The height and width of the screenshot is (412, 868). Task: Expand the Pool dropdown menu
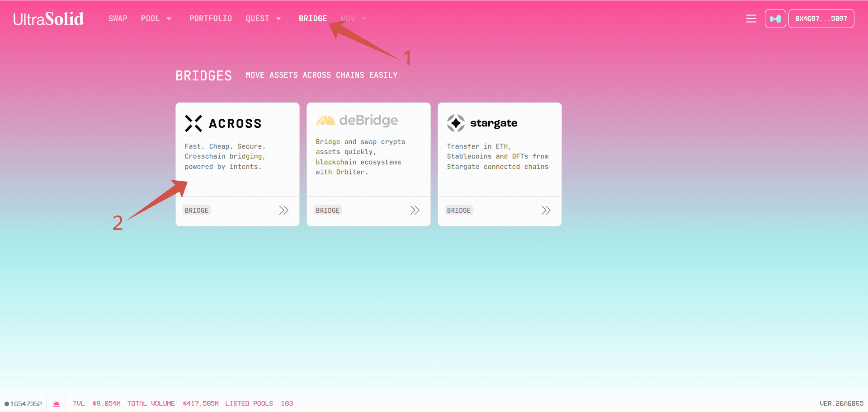point(156,19)
